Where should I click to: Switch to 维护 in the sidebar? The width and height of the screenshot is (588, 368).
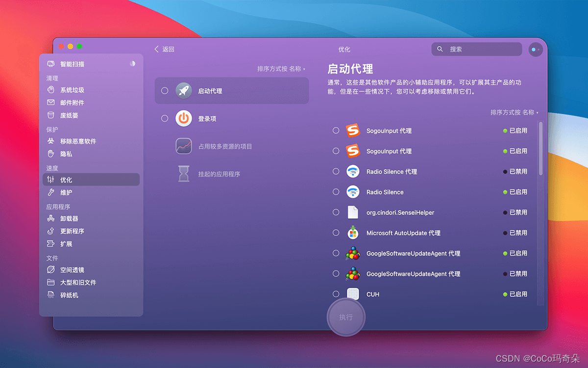point(91,193)
